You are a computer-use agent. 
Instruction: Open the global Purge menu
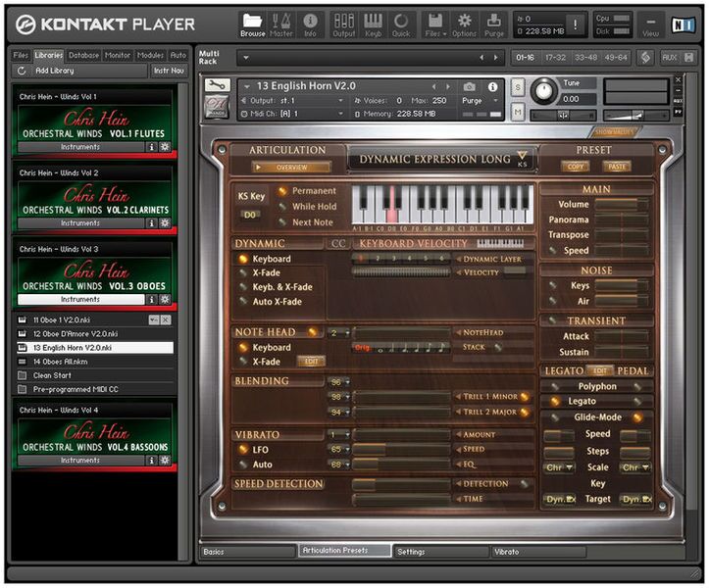[494, 24]
